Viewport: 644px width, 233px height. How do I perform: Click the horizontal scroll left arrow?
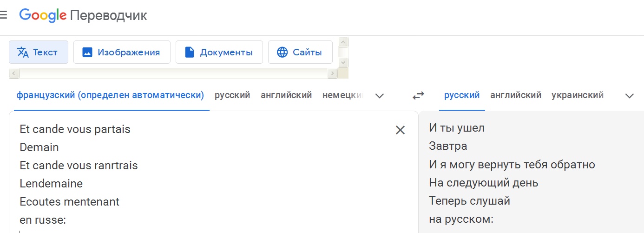13,73
